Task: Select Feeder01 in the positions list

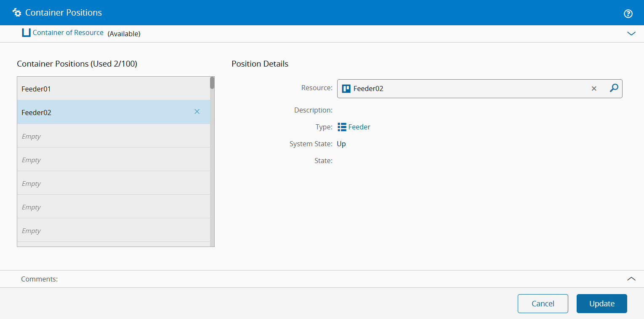Action: [x=105, y=89]
